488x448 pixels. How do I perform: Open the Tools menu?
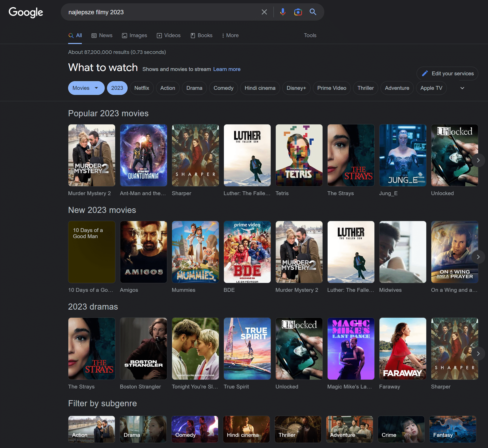pos(310,35)
